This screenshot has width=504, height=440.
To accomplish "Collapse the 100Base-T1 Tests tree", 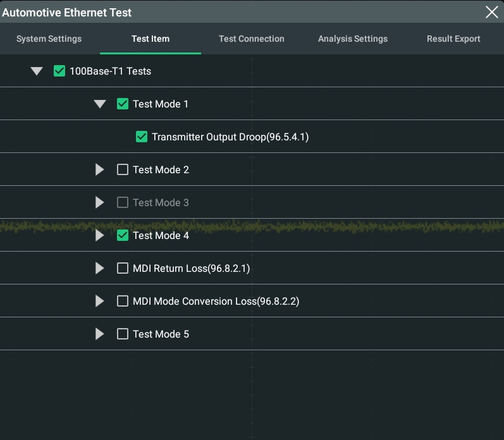I will point(37,71).
